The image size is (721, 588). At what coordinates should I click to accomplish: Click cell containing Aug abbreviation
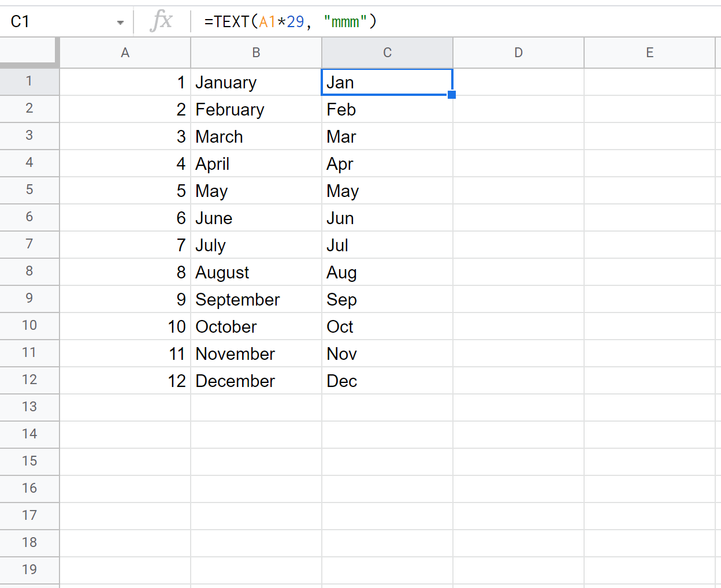coord(387,273)
